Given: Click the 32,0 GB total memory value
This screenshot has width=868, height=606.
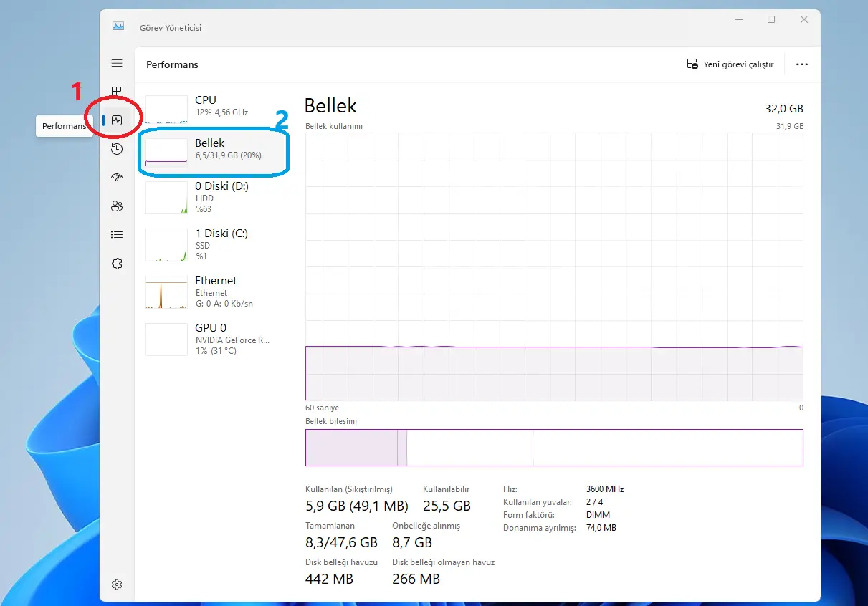Looking at the screenshot, I should point(784,109).
